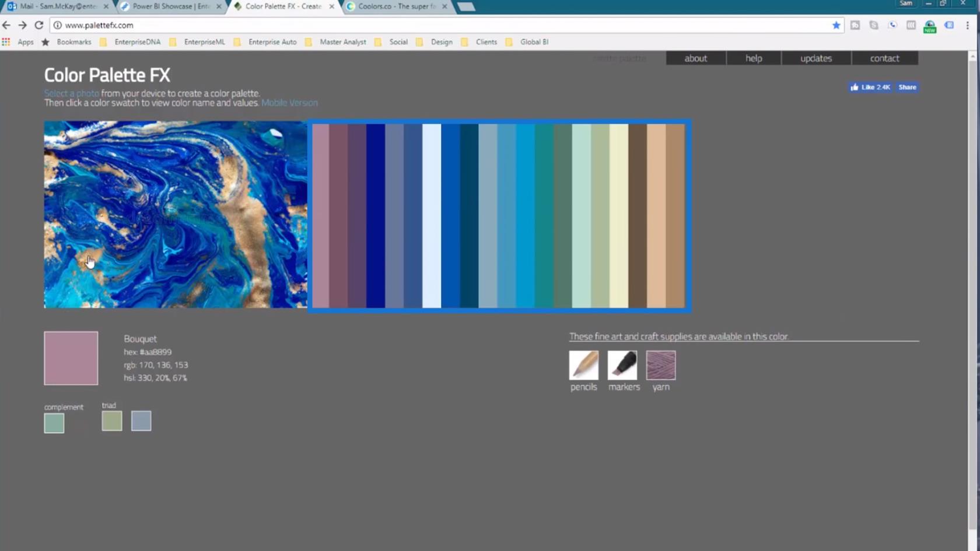Open the Design bookmark folder
Image resolution: width=980 pixels, height=551 pixels.
click(x=435, y=42)
